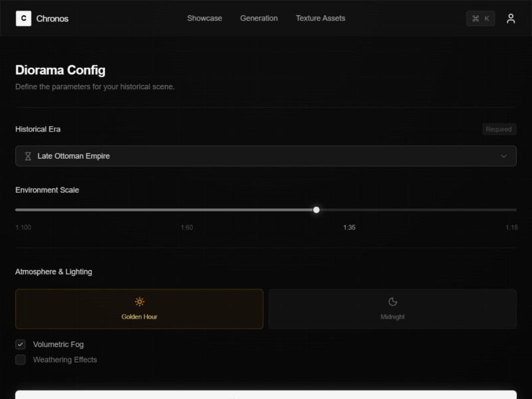Go to the Showcase tab
The image size is (532, 399).
[x=204, y=19]
